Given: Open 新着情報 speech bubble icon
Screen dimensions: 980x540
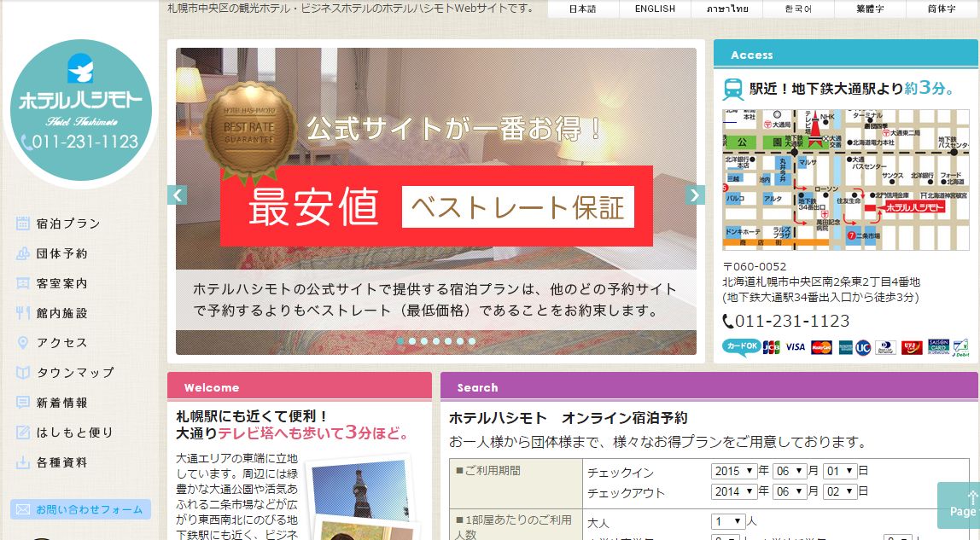Looking at the screenshot, I should coord(22,403).
